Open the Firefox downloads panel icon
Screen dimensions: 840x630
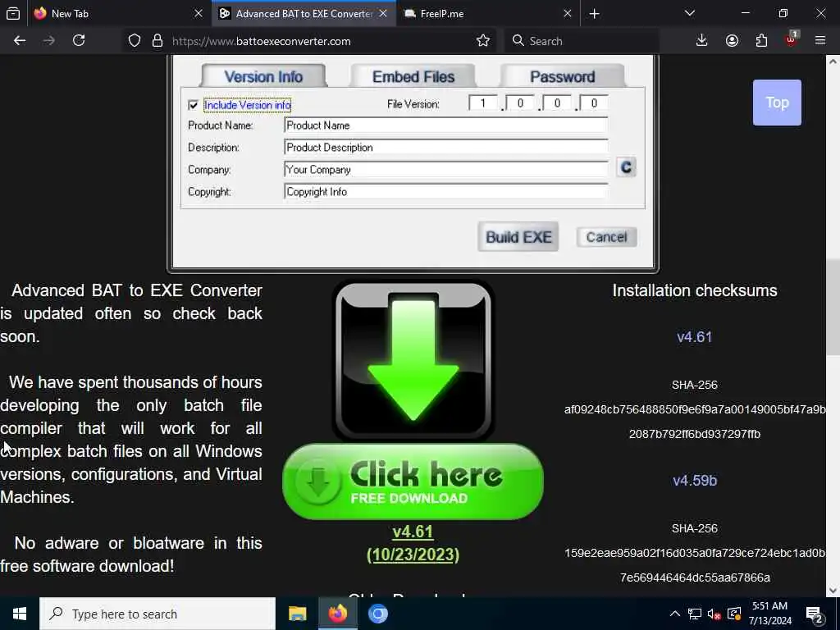click(702, 41)
